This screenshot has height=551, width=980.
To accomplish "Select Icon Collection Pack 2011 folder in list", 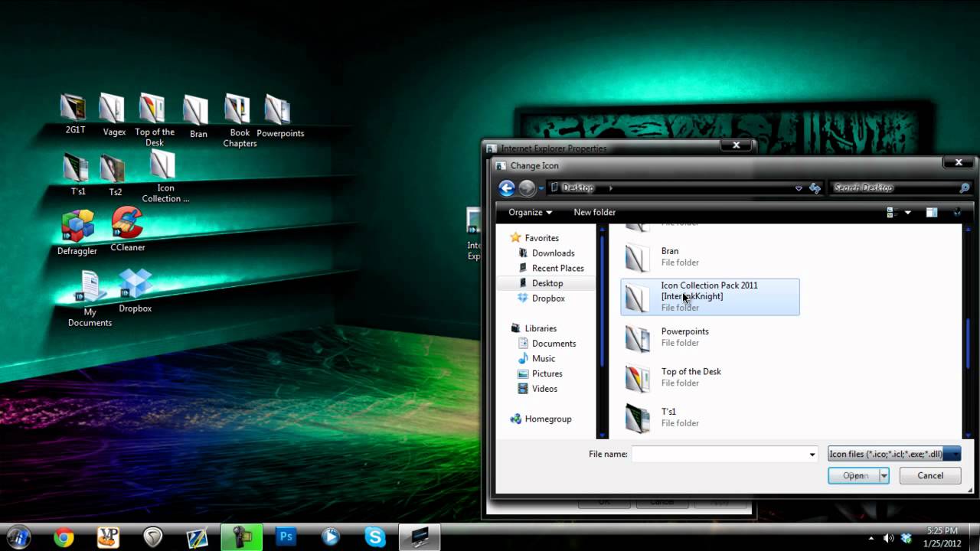I will 710,297.
